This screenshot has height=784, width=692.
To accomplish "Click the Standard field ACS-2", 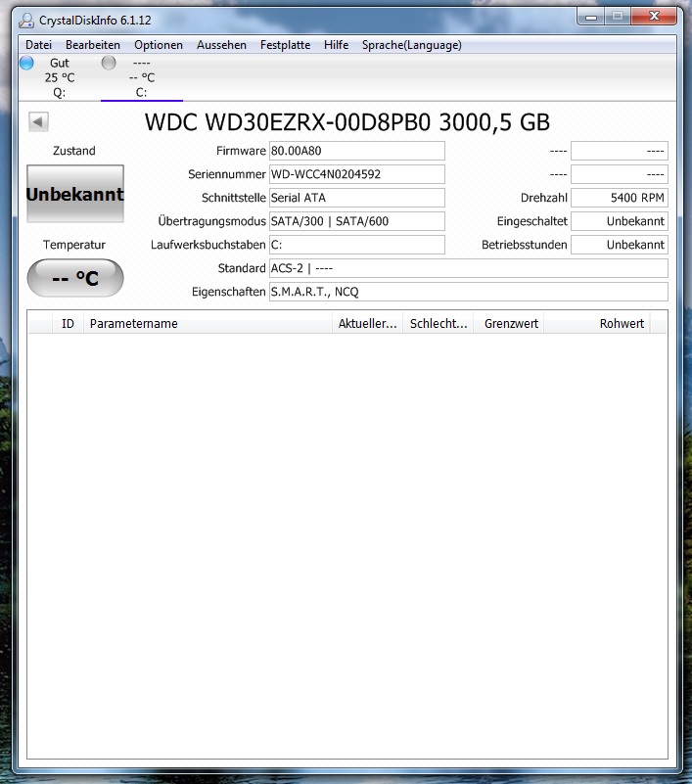I will click(469, 268).
